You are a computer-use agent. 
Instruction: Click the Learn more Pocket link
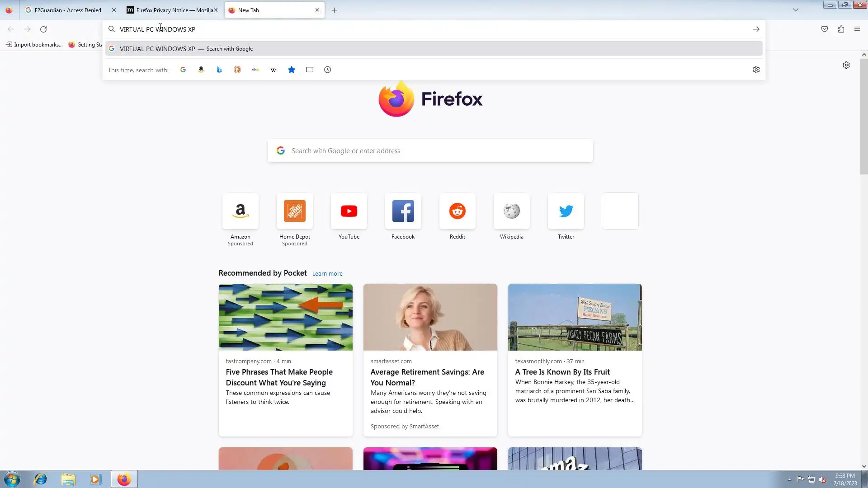[327, 273]
